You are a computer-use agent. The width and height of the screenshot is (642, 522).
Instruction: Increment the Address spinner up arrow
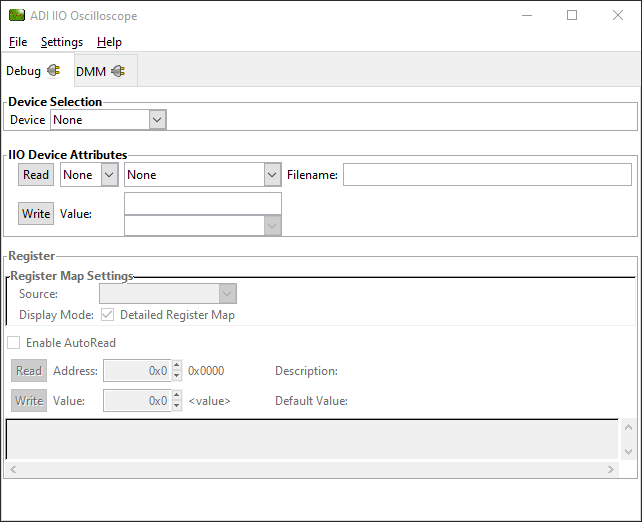tap(177, 366)
